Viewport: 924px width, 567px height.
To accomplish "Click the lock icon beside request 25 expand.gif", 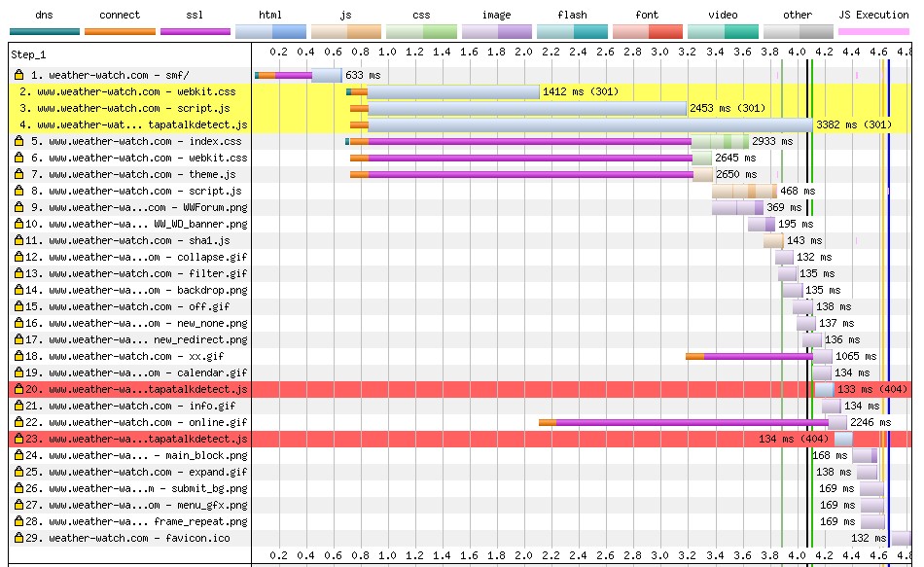I will (18, 471).
